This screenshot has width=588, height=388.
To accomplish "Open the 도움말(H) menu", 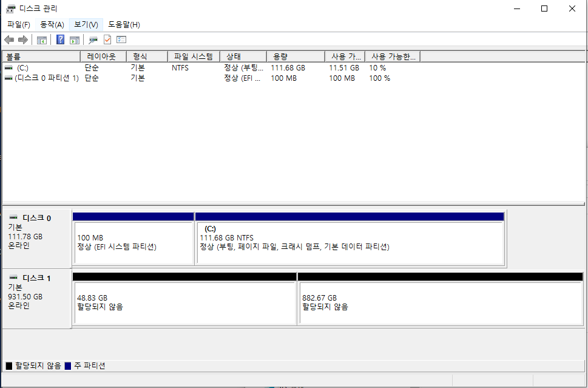I will pyautogui.click(x=124, y=24).
